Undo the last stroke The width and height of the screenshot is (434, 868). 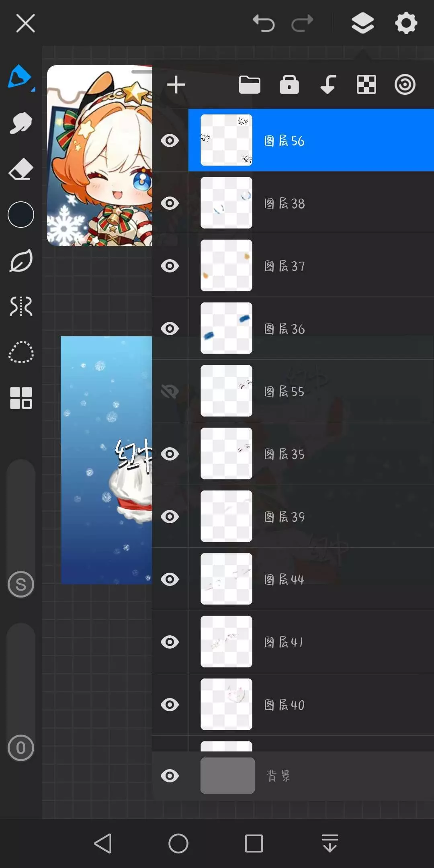tap(264, 23)
